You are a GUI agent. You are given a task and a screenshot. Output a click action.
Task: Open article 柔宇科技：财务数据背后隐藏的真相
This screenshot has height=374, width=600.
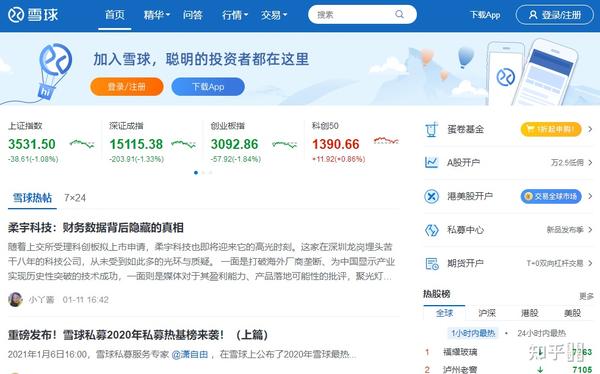click(x=96, y=228)
